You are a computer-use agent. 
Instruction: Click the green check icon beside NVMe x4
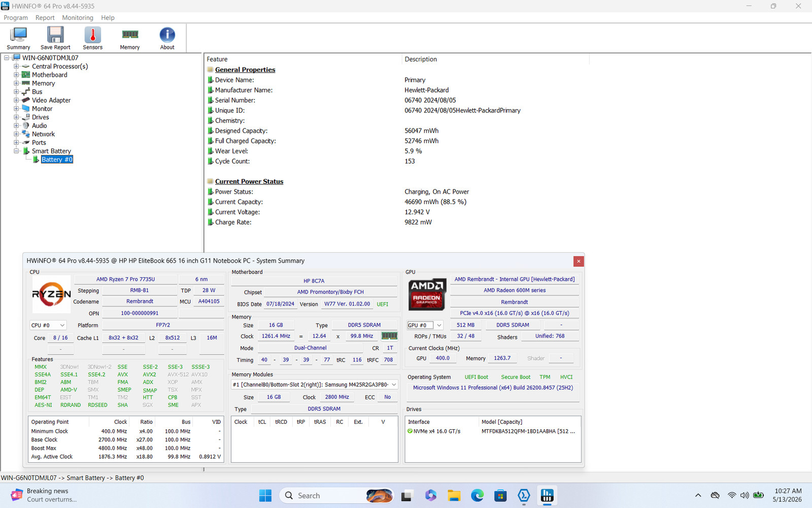pos(410,431)
